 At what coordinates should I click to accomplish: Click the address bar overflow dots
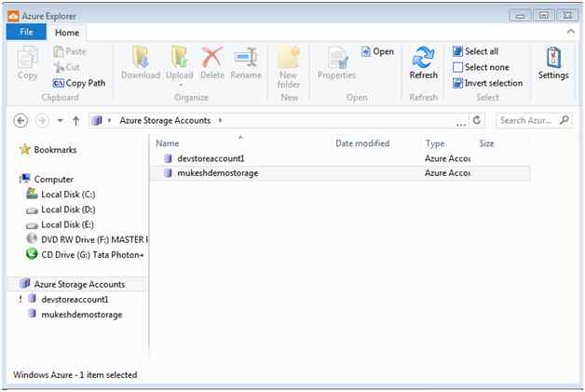461,124
